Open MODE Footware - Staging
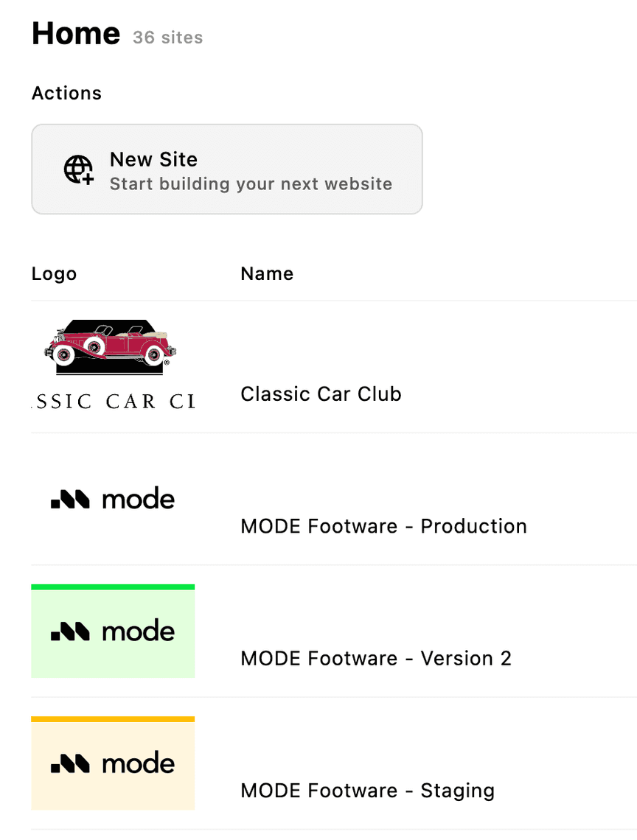637x840 pixels. click(367, 791)
